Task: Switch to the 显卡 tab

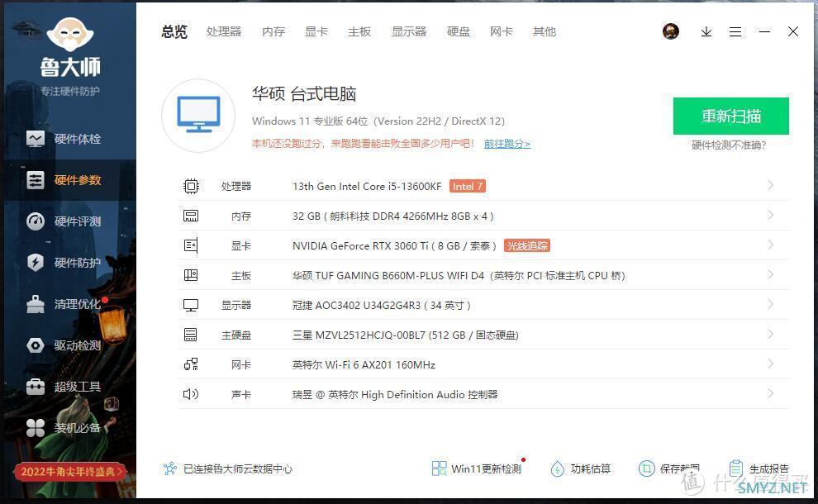Action: 316,32
